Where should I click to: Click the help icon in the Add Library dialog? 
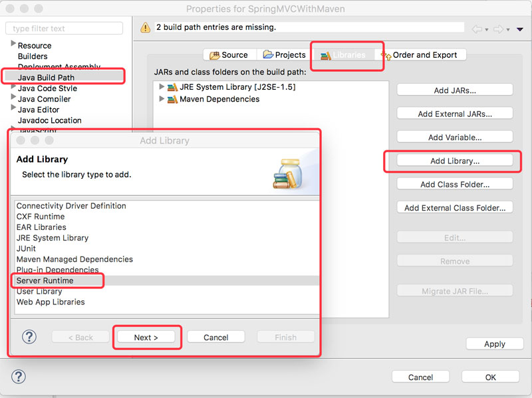coord(29,337)
